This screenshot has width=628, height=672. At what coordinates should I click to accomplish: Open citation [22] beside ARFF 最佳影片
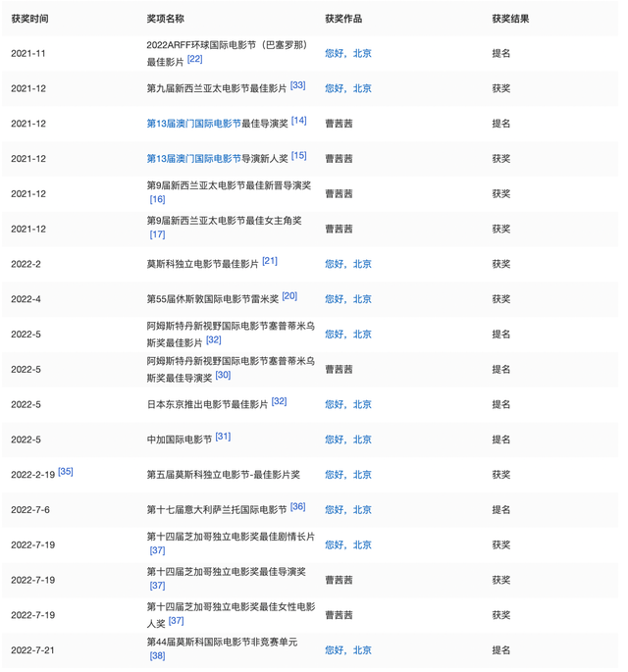[x=194, y=60]
